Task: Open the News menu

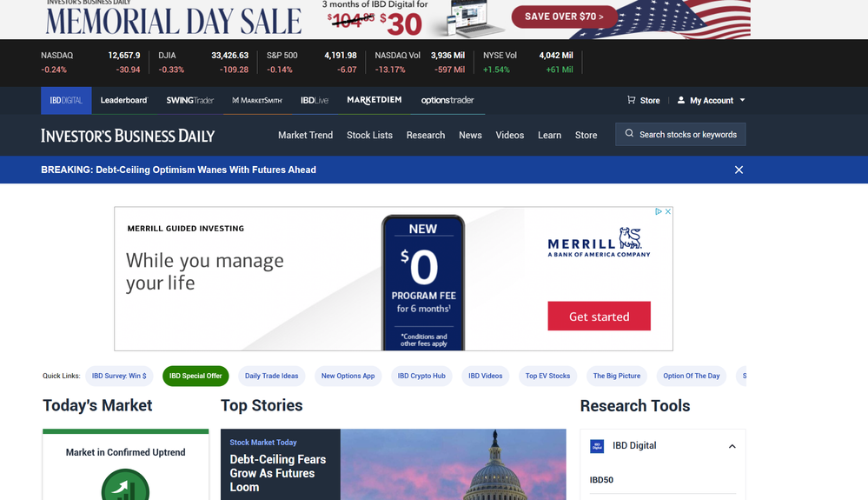Action: [471, 135]
